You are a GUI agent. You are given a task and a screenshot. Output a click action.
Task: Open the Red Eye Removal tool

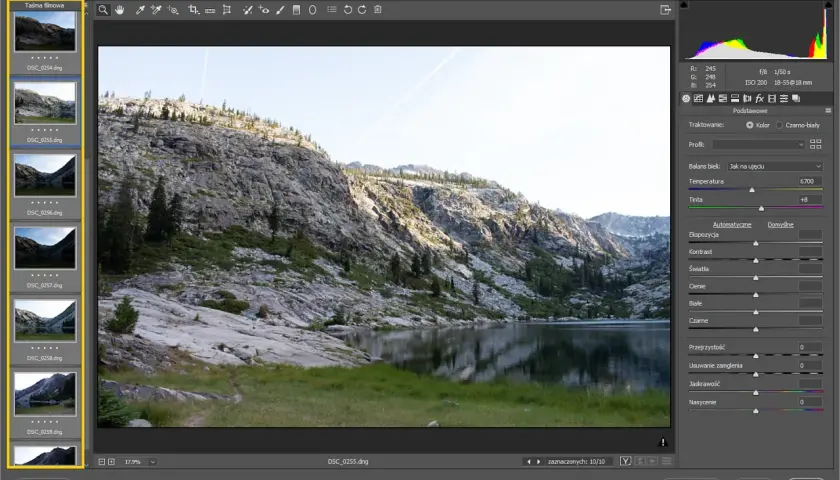point(264,10)
